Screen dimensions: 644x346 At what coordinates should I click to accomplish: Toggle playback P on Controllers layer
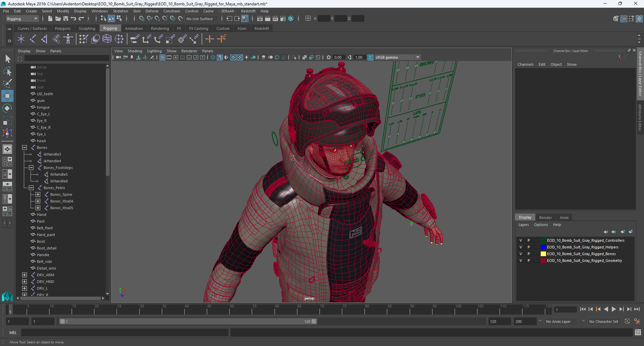pos(529,240)
